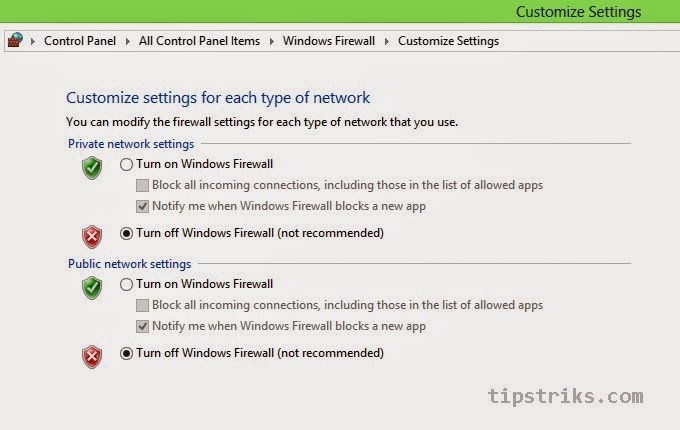Viewport: 680px width, 430px height.
Task: Go back to Windows Firewall breadcrumb
Action: coord(329,41)
